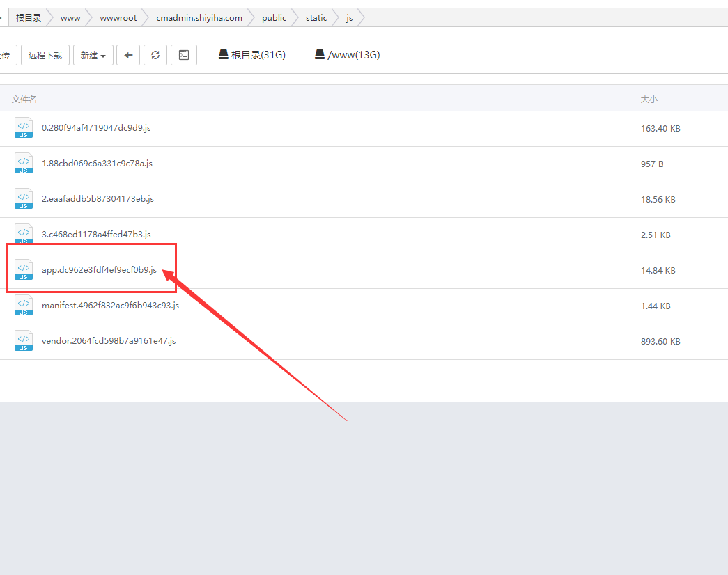This screenshot has width=728, height=575.
Task: Open cmadmin.shiyiha.com breadcrumb folder
Action: pos(199,18)
